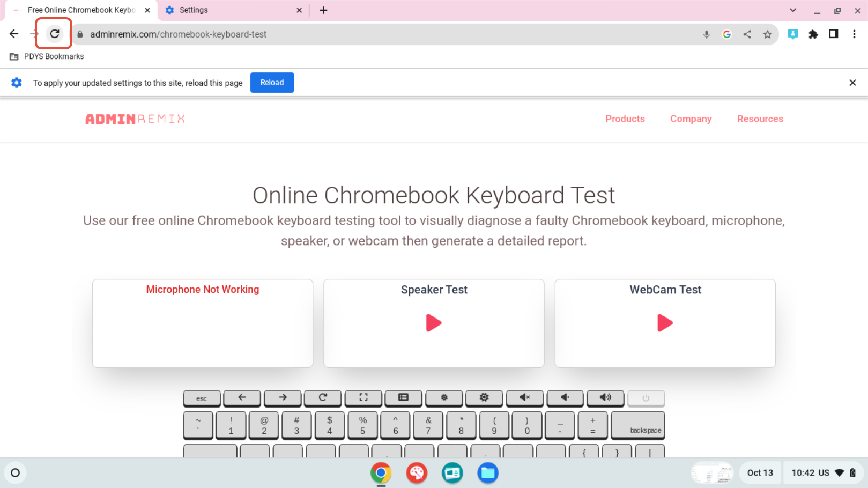The width and height of the screenshot is (868, 488).
Task: Click the brightness down key on virtual keyboard
Action: [x=444, y=398]
